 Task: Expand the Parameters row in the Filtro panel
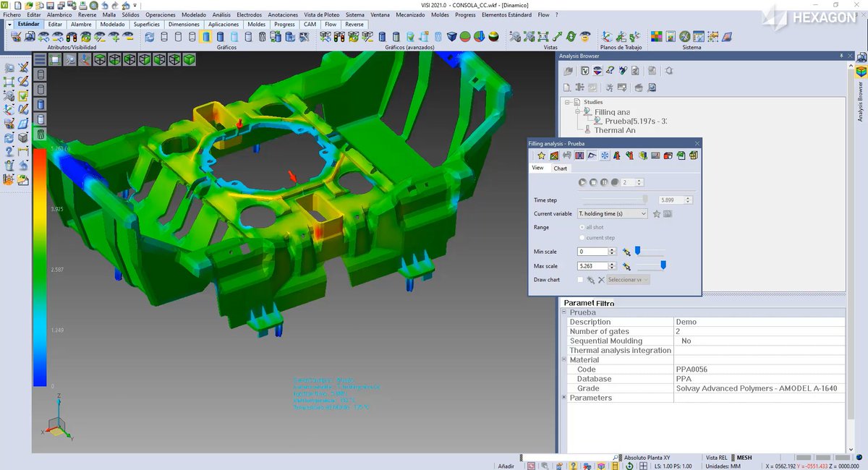[564, 397]
